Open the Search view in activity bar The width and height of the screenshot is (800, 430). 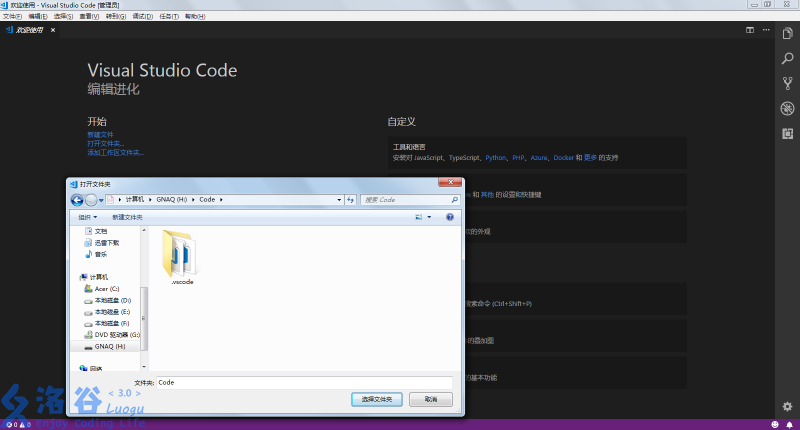pos(787,58)
